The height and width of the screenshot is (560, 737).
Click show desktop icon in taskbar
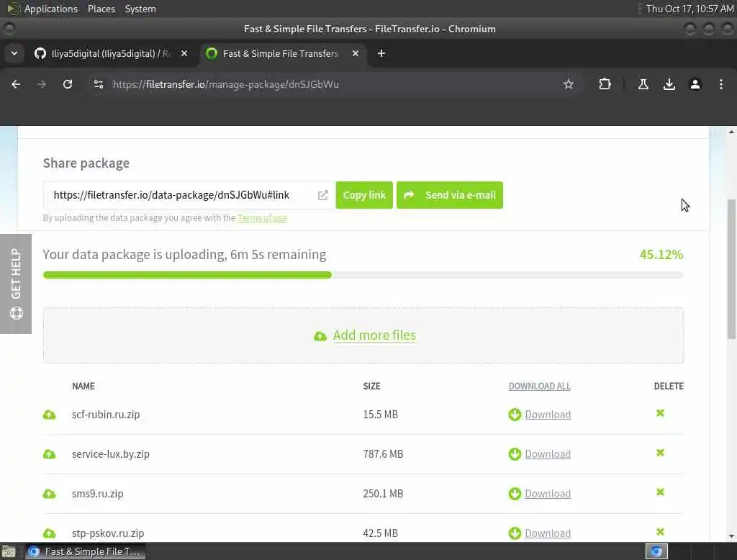coord(9,551)
